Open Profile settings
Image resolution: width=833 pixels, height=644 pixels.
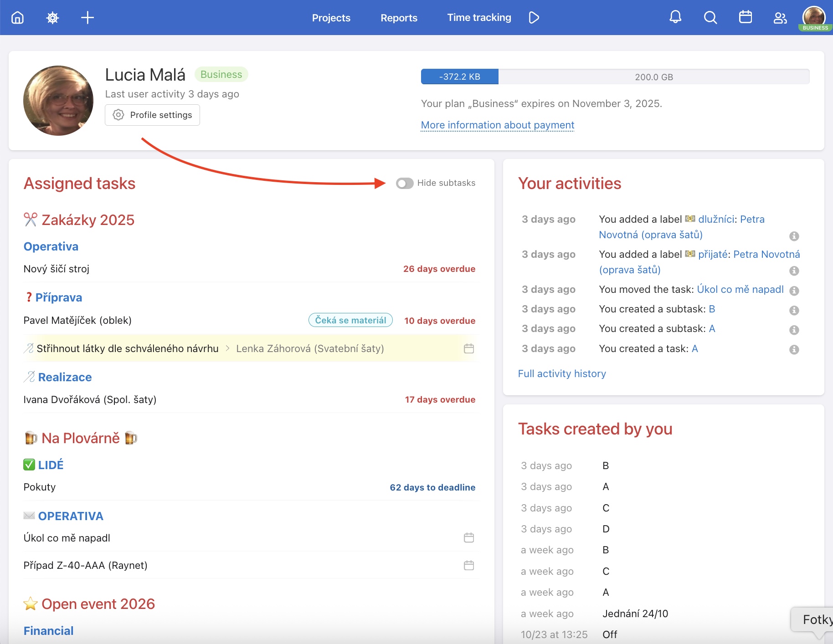tap(152, 115)
